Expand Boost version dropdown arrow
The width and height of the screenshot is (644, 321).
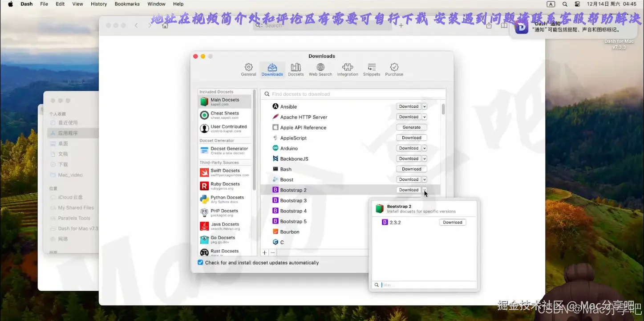424,179
